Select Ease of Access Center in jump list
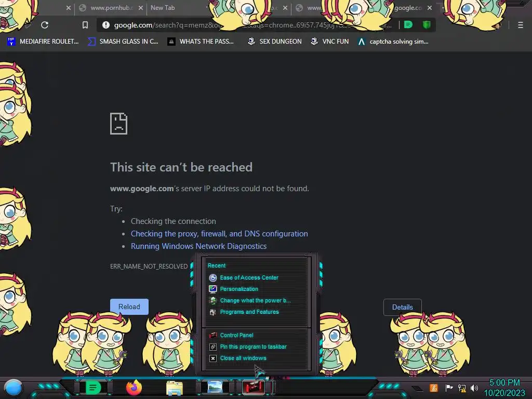The width and height of the screenshot is (532, 399). point(249,277)
